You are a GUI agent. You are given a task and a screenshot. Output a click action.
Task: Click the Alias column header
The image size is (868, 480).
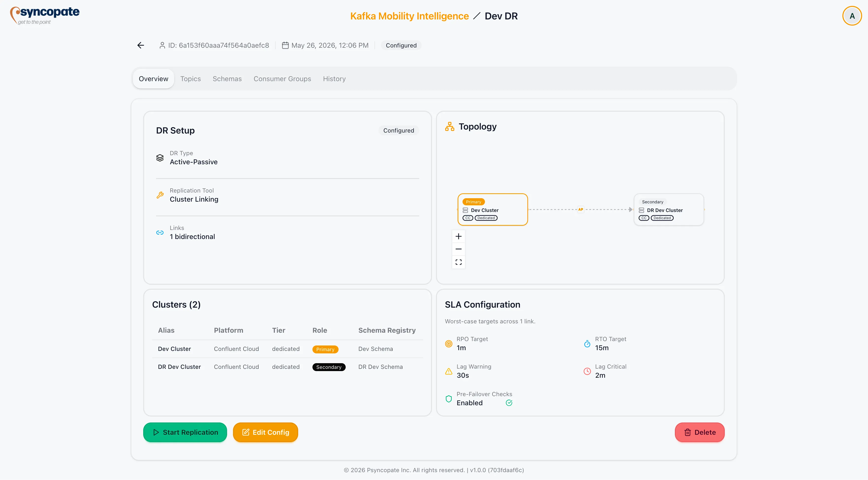tap(166, 330)
